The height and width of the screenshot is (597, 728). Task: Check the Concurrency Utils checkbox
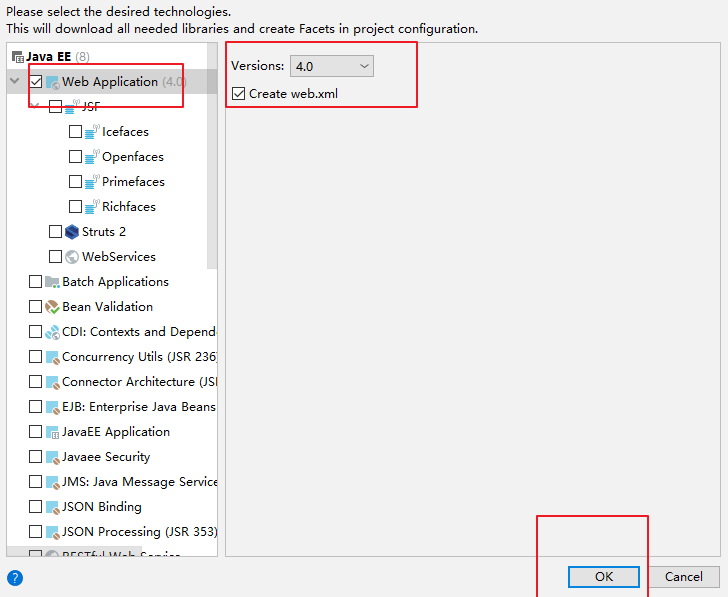pyautogui.click(x=35, y=357)
